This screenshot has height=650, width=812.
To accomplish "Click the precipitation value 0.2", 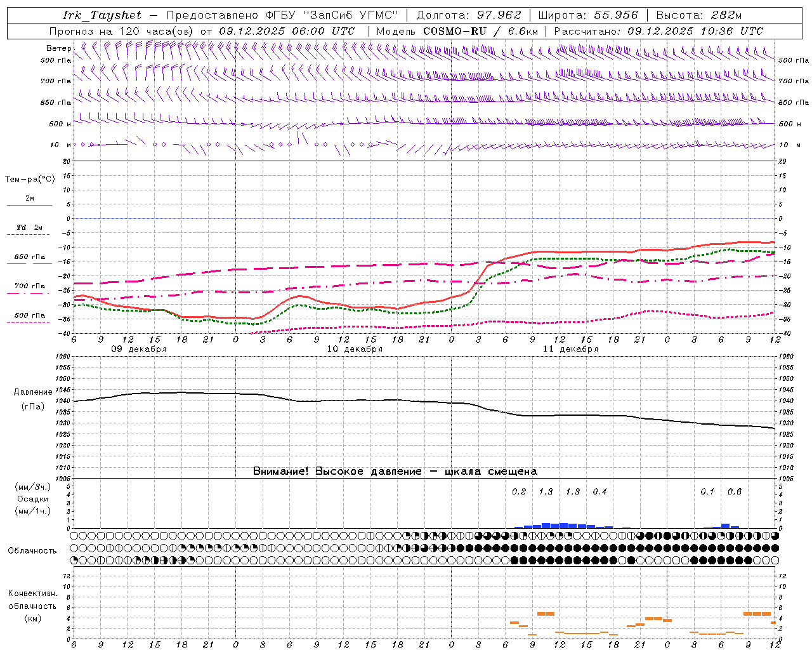I will (x=519, y=492).
